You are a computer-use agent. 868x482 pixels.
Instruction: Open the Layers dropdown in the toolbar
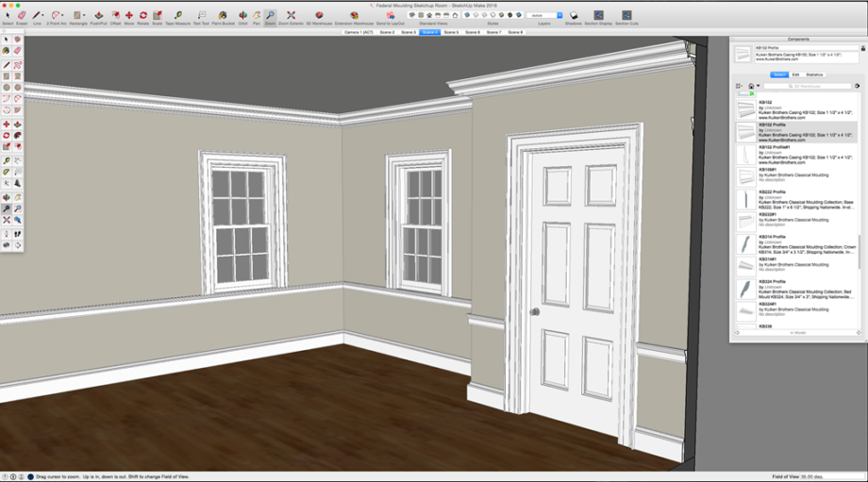point(544,16)
